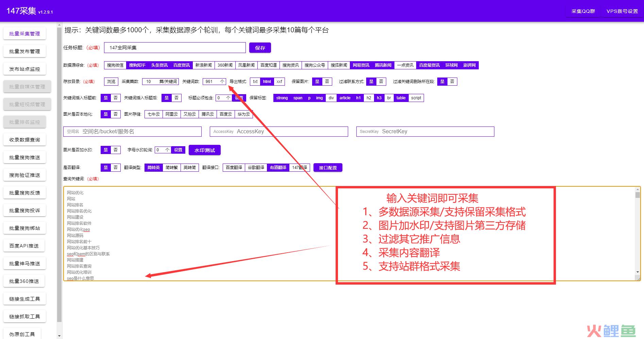Select 百度翻译 translation interface
This screenshot has height=339, width=644.
tap(234, 168)
